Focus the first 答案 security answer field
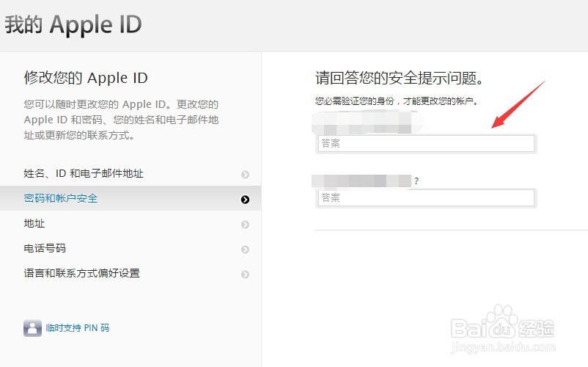This screenshot has width=588, height=367. click(x=426, y=143)
